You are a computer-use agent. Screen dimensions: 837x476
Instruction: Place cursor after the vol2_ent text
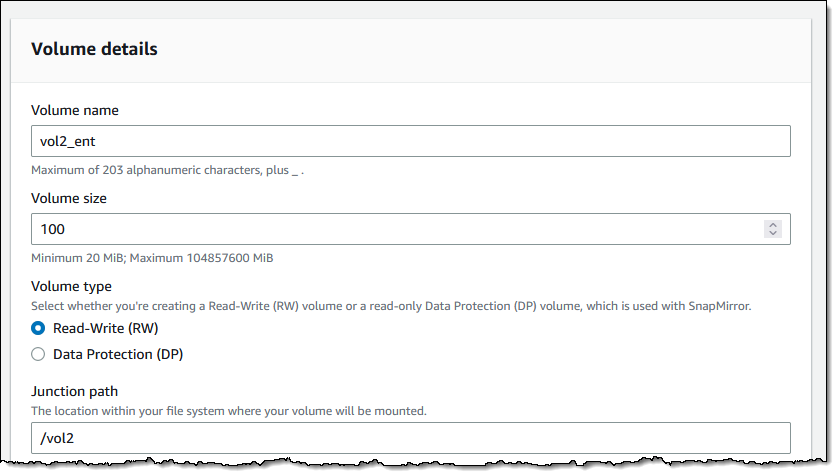coord(96,141)
